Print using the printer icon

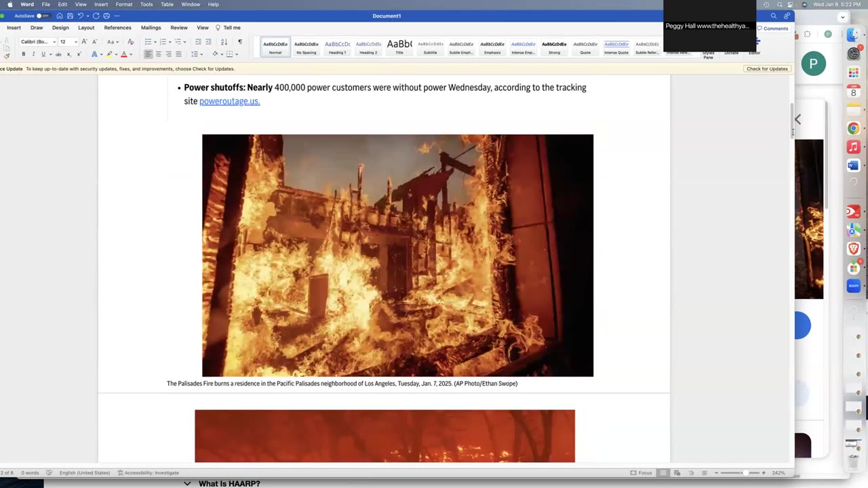coord(106,16)
